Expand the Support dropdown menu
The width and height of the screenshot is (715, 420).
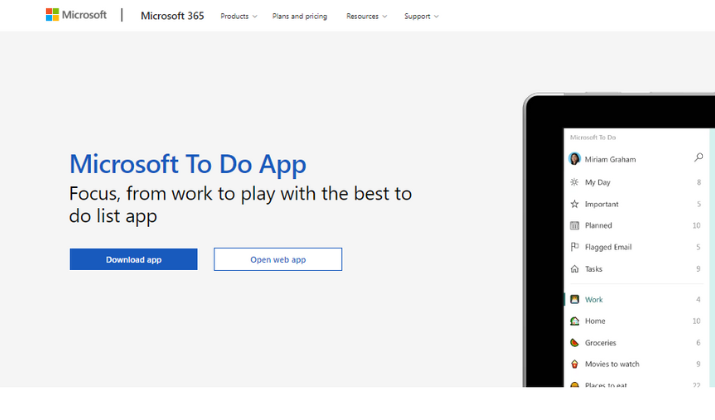point(421,16)
